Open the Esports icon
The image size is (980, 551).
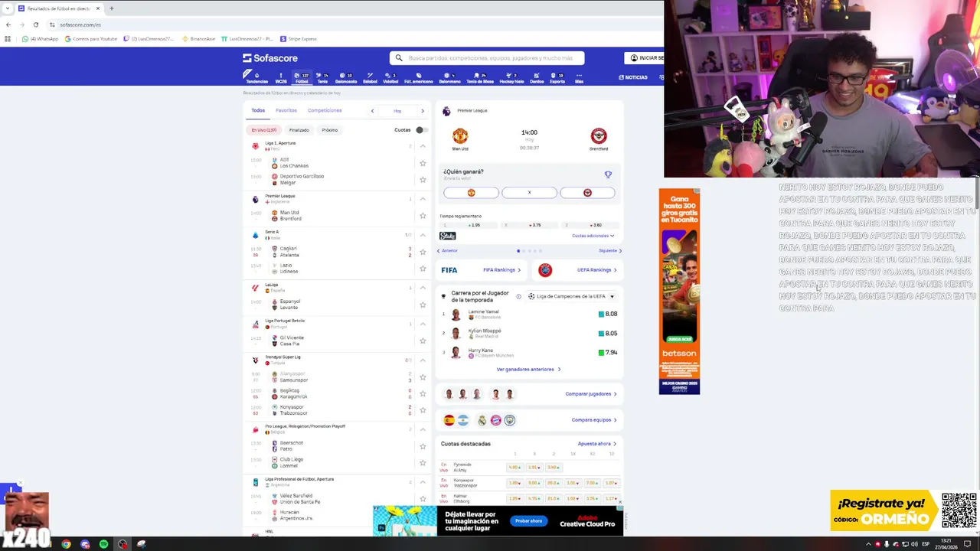557,78
